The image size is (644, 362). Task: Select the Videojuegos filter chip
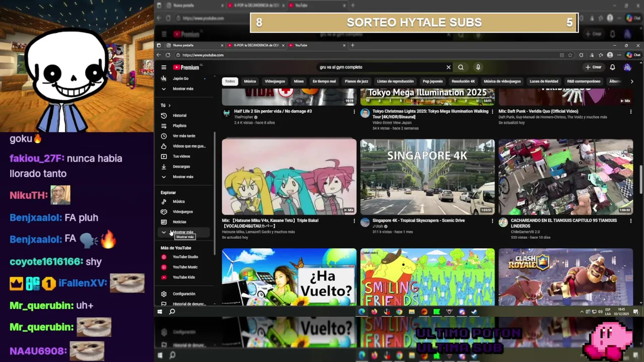click(x=275, y=81)
